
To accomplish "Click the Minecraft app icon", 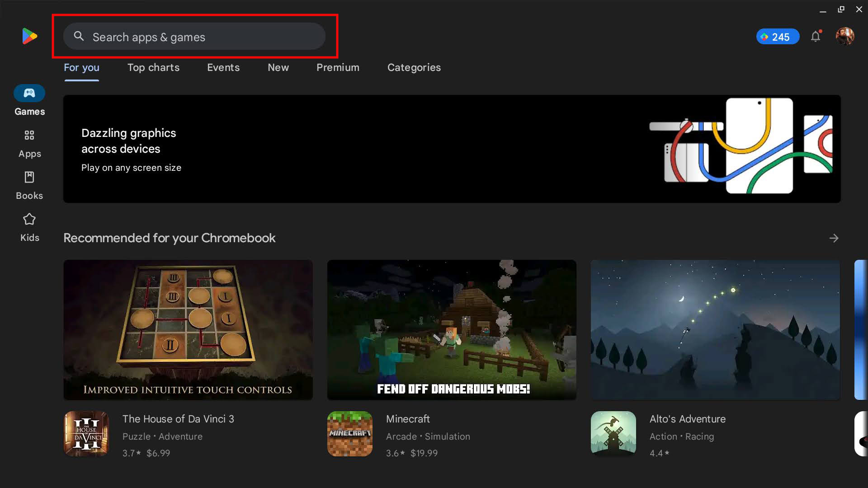I will (x=349, y=433).
